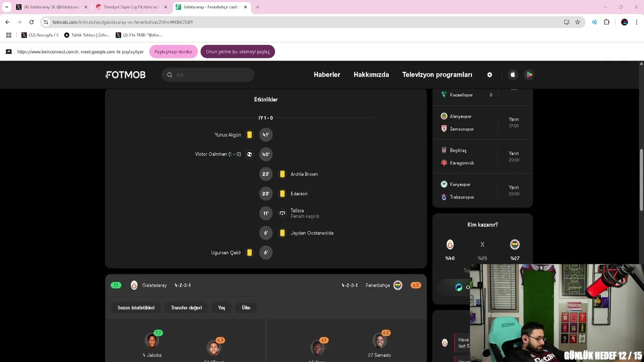644x362 pixels.
Task: Open Alanyaspor vs Samsunspor match
Action: click(x=482, y=123)
